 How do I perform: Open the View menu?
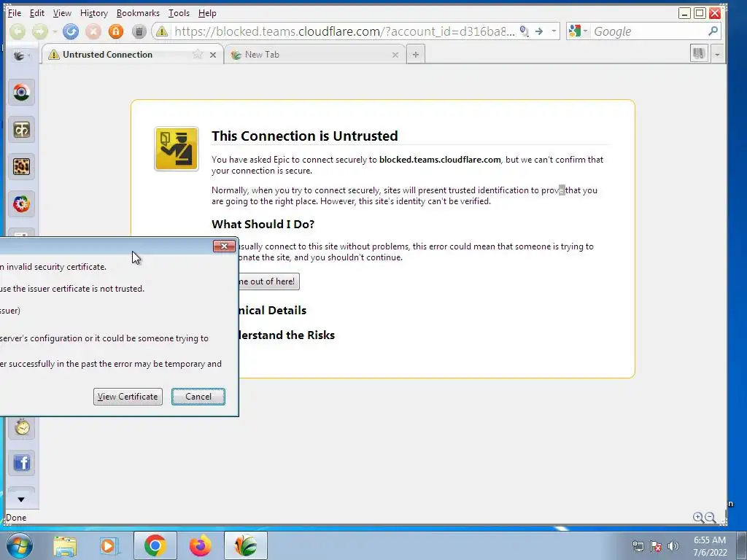[62, 13]
